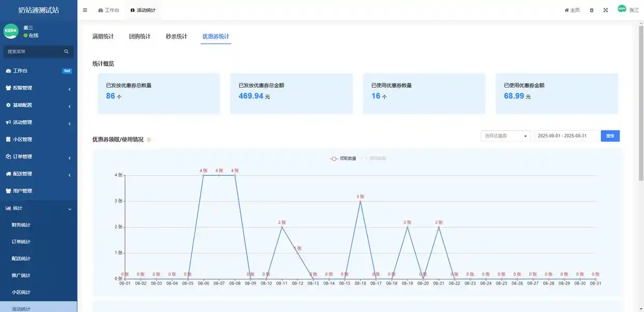Expand the 订单管理 sidebar menu
This screenshot has width=644, height=312.
[x=38, y=157]
